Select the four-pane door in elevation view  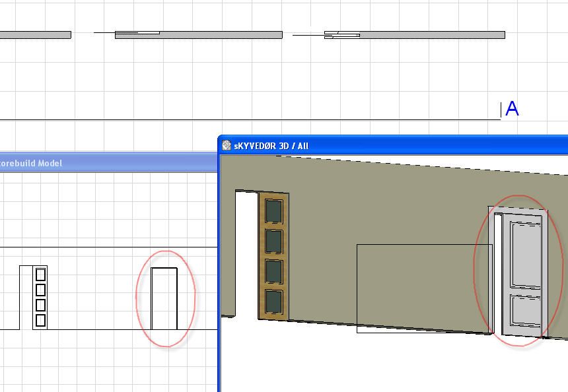40,298
